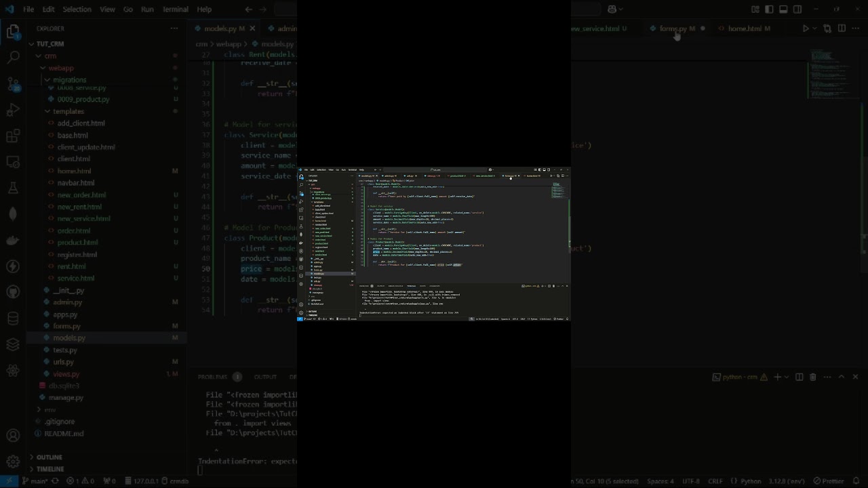Screen dimensions: 868x488
Task: Open Docker whale icon in background window
Action: click(13, 240)
